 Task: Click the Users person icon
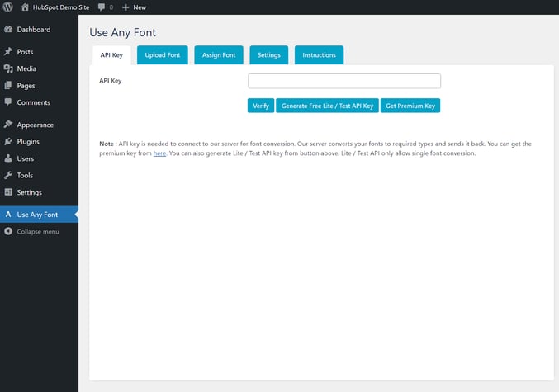click(x=8, y=158)
